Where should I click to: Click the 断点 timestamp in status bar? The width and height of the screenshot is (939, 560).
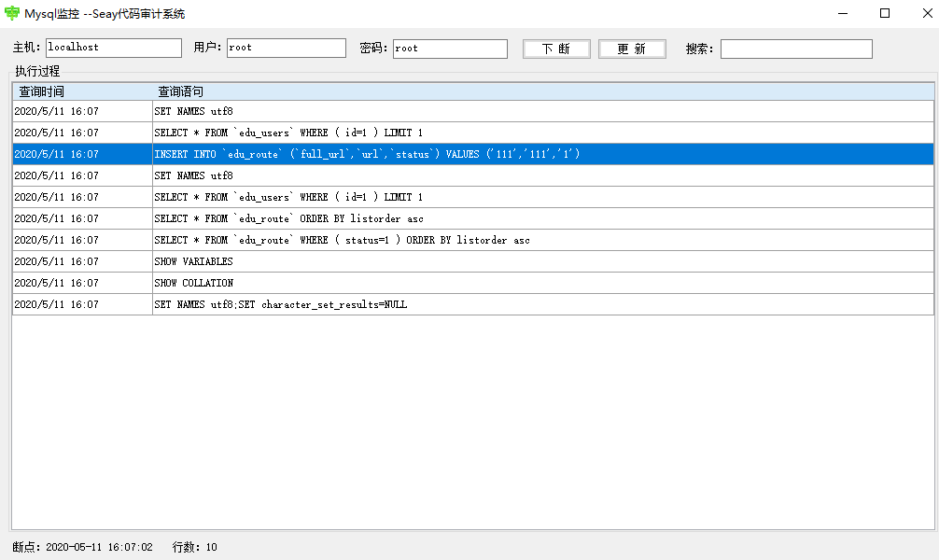(83, 547)
